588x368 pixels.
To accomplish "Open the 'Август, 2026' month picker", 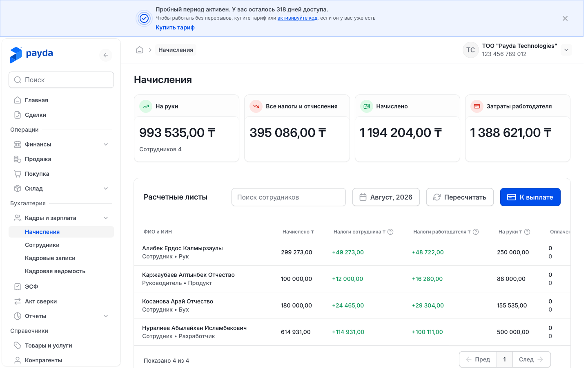I will pos(386,197).
